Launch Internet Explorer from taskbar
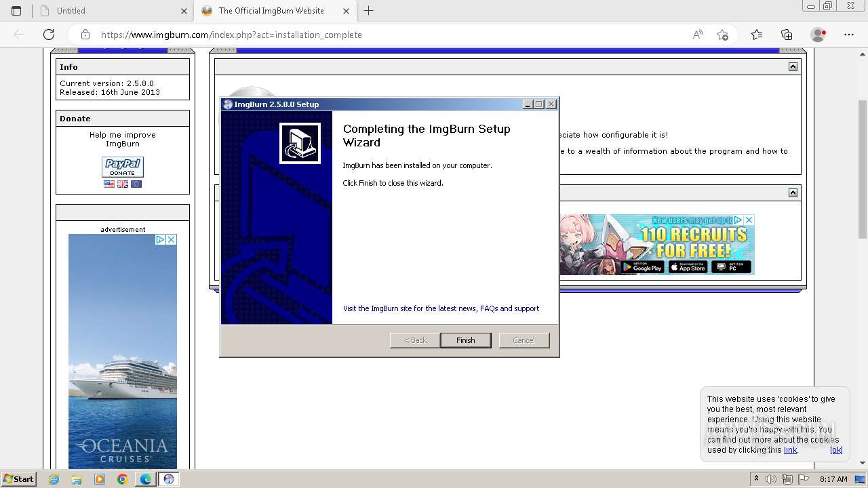This screenshot has width=868, height=488. [54, 479]
